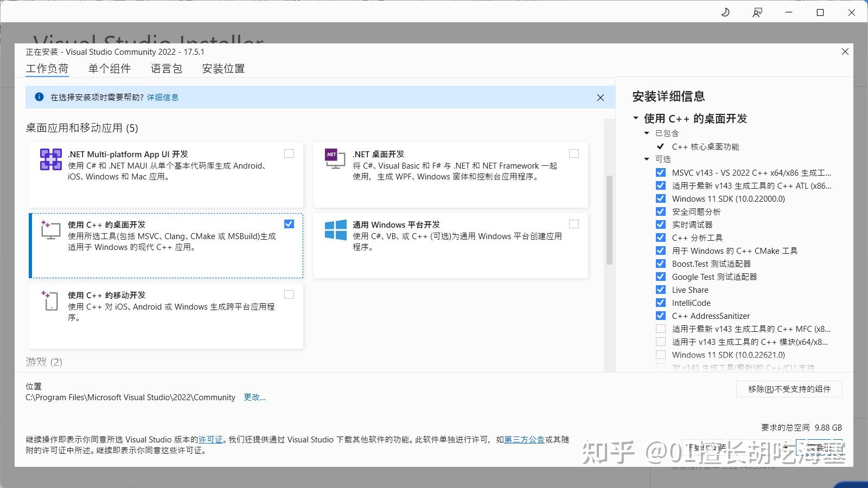Enable 通用 Windows 平台开发 workload checkbox

[x=574, y=224]
